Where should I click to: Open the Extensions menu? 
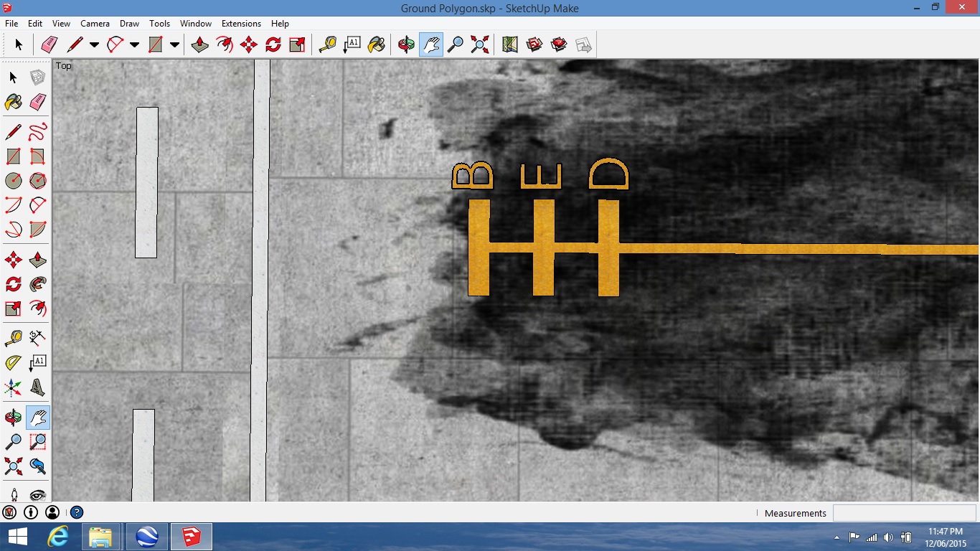click(x=241, y=24)
